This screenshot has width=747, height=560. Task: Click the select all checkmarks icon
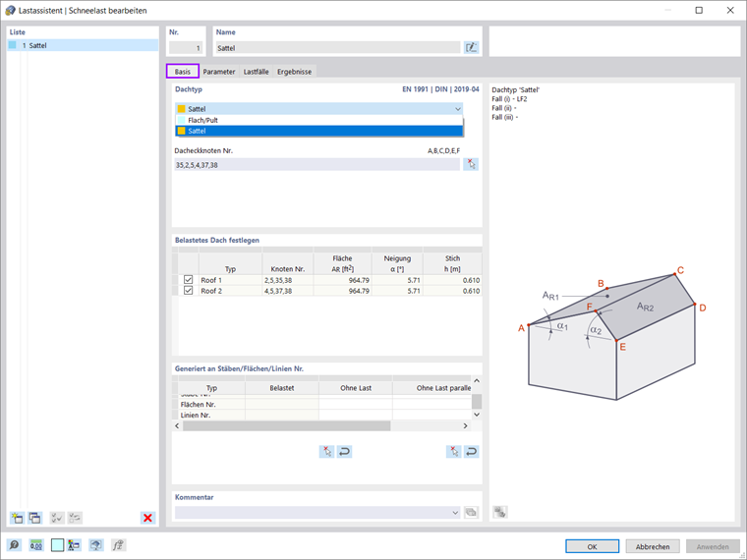point(57,518)
